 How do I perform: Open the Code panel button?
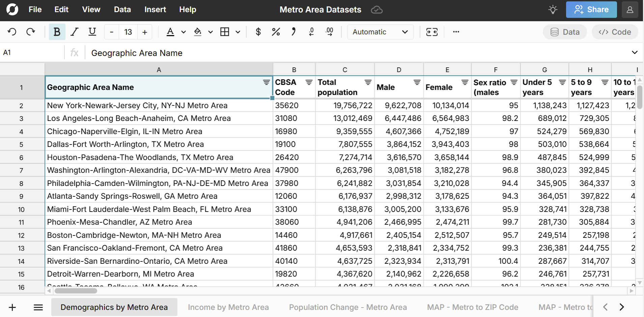pos(615,32)
